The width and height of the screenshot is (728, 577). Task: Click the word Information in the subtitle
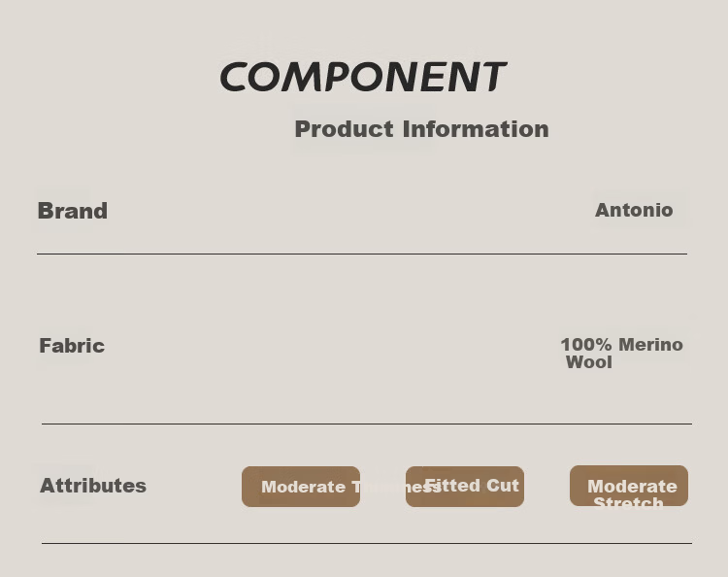(x=476, y=129)
